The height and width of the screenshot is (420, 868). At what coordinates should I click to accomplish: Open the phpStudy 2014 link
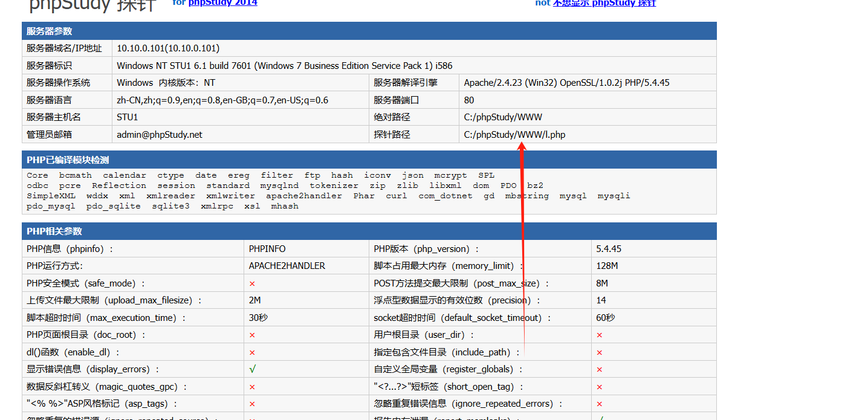point(222,3)
